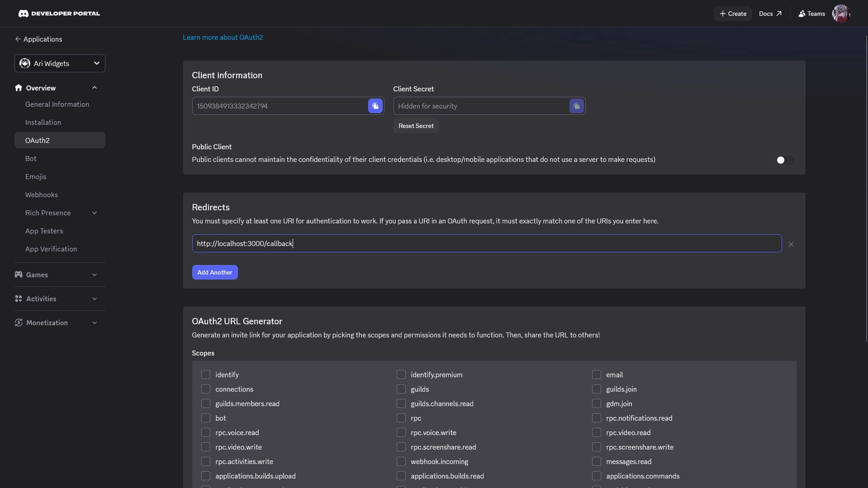The height and width of the screenshot is (488, 868).
Task: Toggle the Public Client switch
Action: pyautogui.click(x=786, y=160)
